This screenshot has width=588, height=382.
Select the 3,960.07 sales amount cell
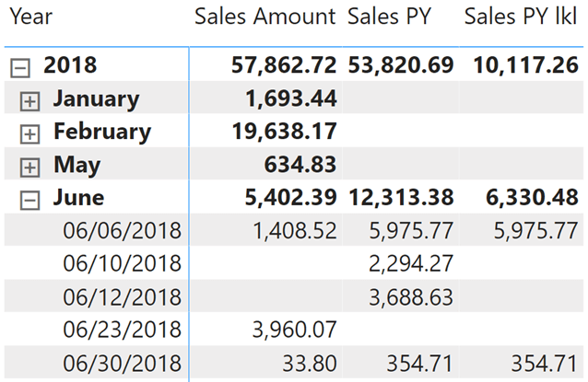pyautogui.click(x=294, y=330)
